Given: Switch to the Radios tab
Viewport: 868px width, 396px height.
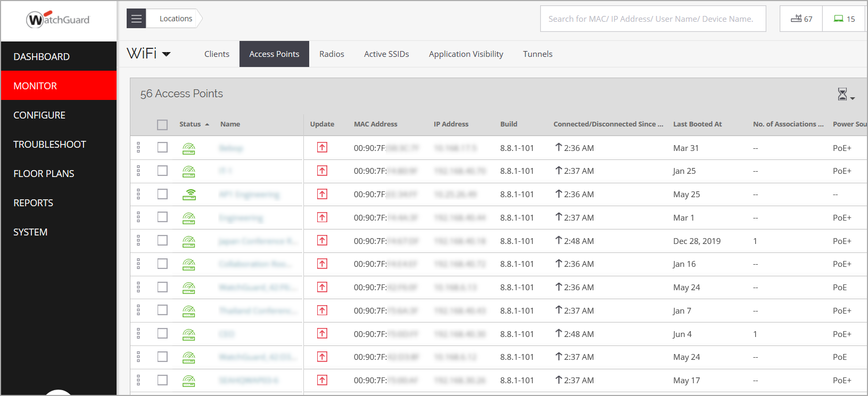Looking at the screenshot, I should (x=332, y=54).
